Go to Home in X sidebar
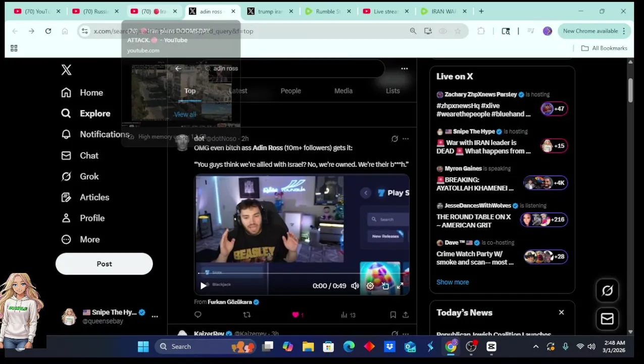Screen dimensions: 644x364 click(82, 93)
